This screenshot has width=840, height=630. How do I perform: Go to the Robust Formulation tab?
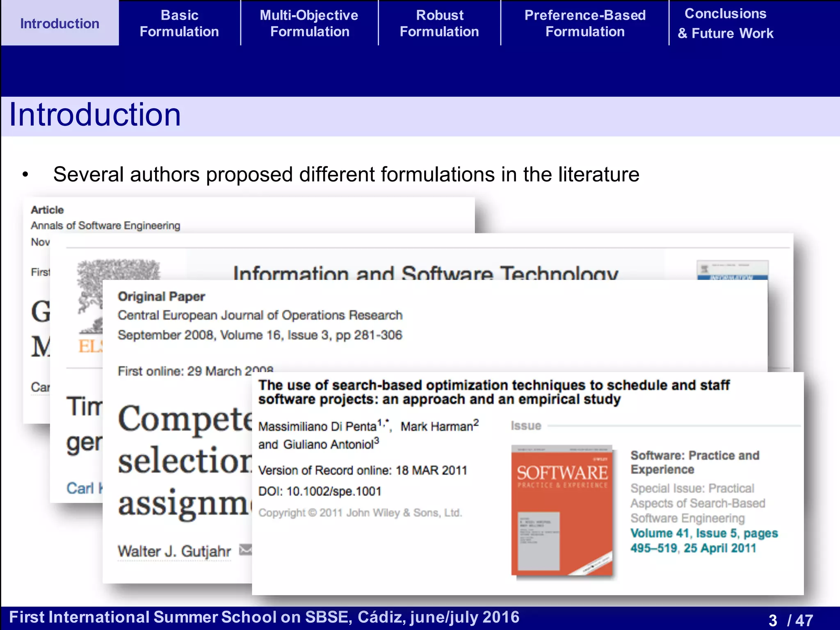[x=439, y=23]
